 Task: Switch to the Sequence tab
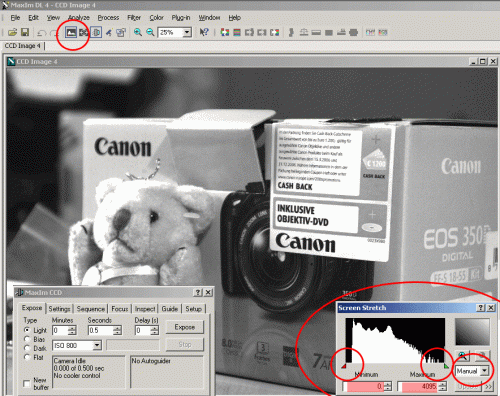click(91, 309)
